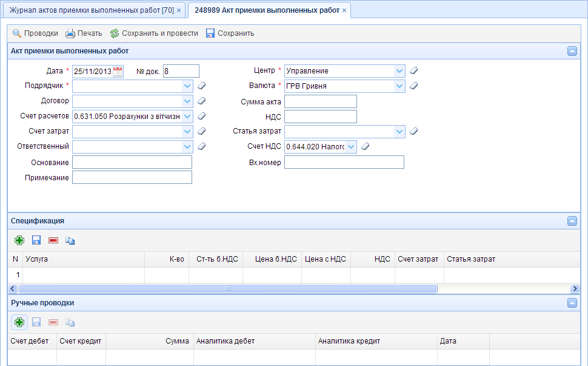Open the calendar picker for Дата

click(x=118, y=72)
